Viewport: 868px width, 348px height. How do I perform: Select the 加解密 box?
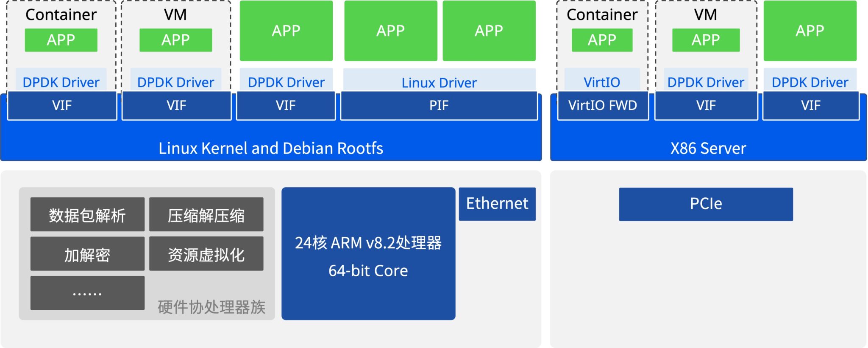click(87, 254)
